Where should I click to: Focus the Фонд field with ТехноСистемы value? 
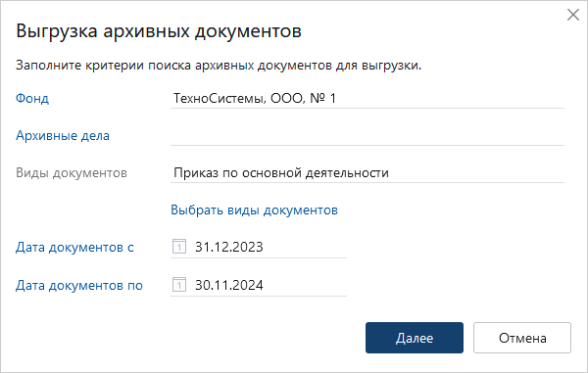367,98
